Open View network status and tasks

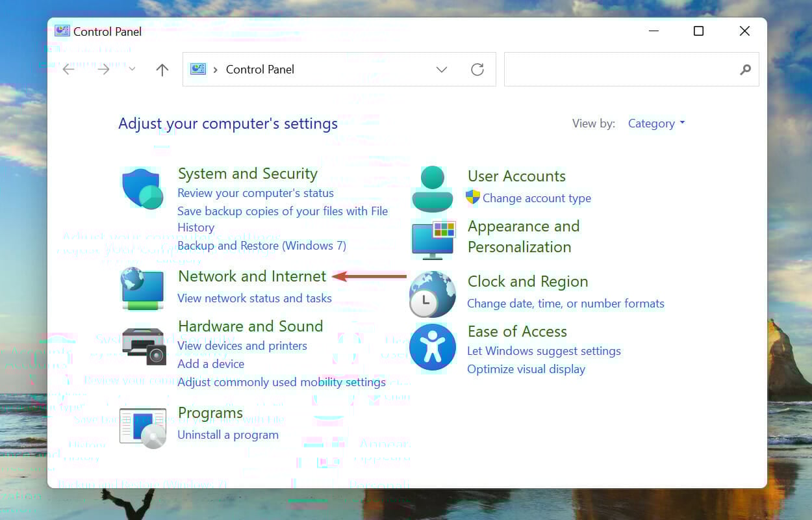[255, 298]
